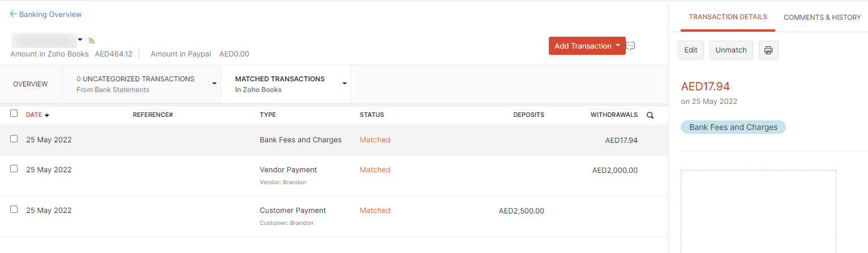Viewport: 868px width, 253px height.
Task: Click the back arrow to Banking Overview
Action: point(14,14)
